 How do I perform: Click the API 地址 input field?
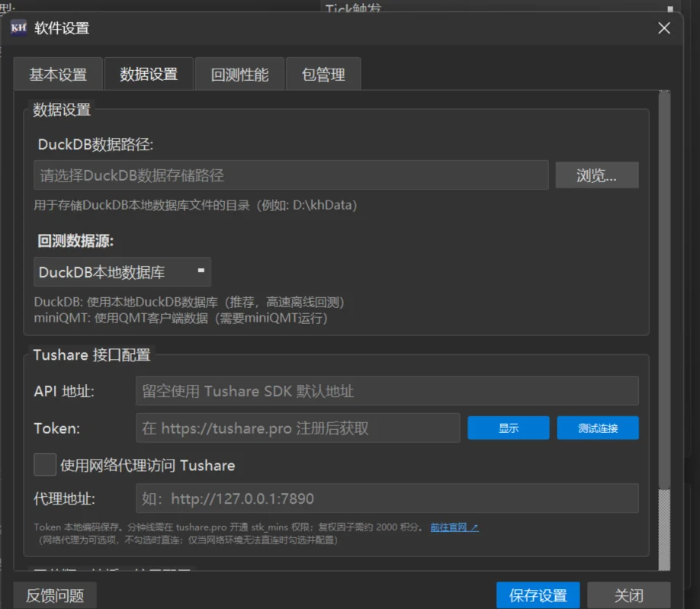(x=387, y=391)
